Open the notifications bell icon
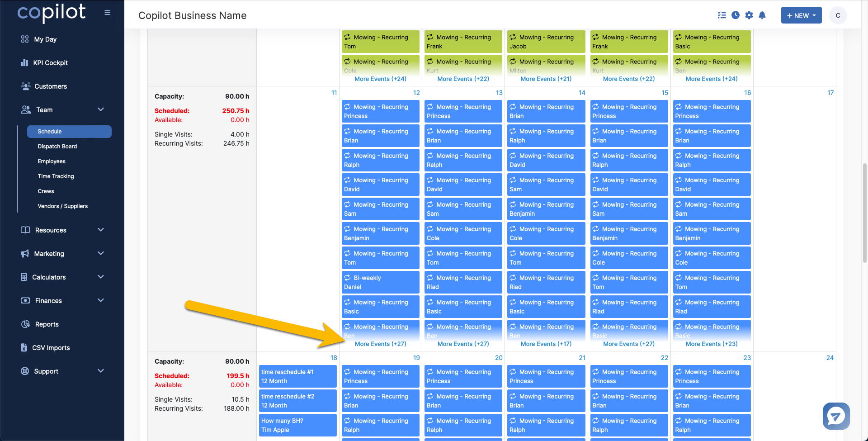The image size is (868, 441). pos(762,15)
